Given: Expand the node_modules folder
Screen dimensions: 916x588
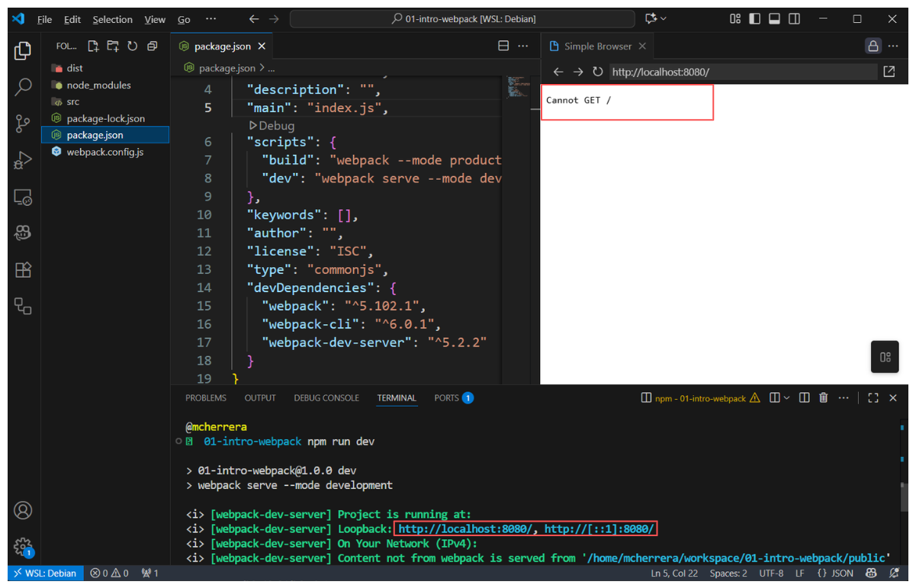Looking at the screenshot, I should 98,85.
